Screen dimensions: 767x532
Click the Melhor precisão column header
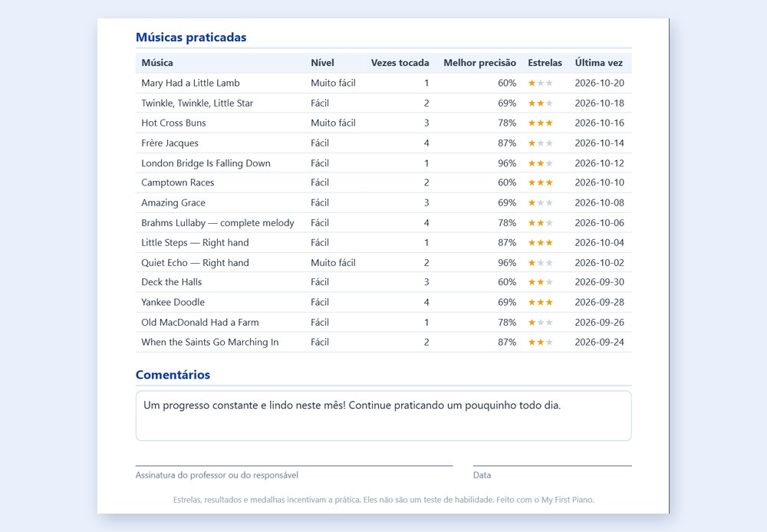point(479,63)
